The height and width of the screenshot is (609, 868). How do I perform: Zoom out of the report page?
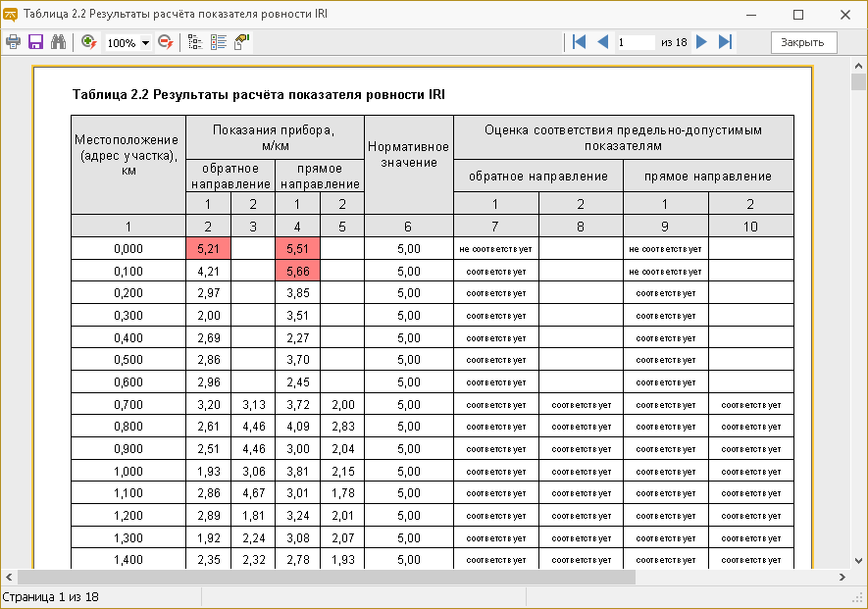[166, 42]
